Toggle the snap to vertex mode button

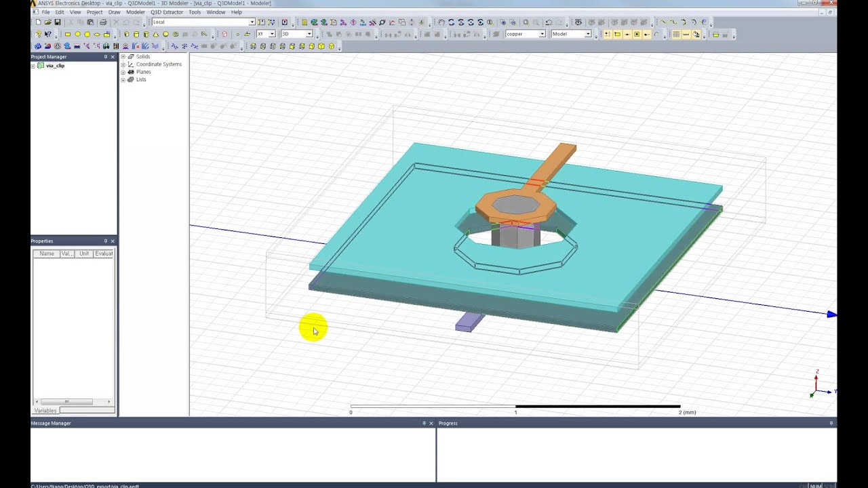(x=617, y=34)
